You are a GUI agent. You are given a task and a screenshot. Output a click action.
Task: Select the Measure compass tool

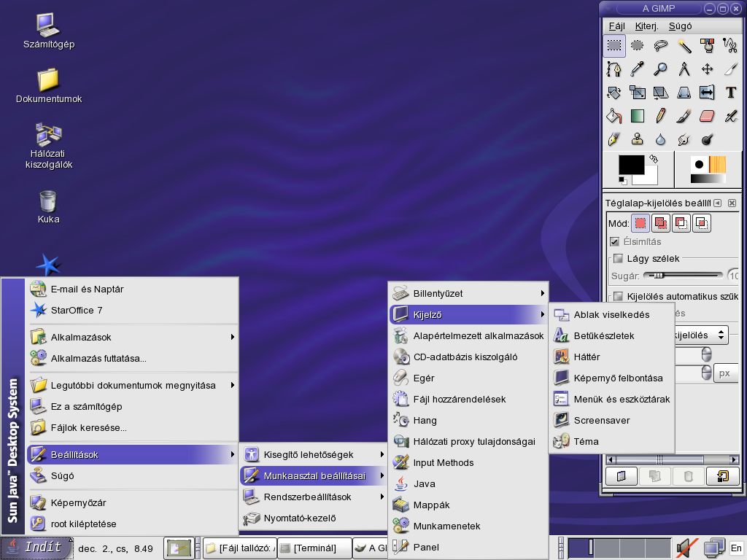pos(684,69)
